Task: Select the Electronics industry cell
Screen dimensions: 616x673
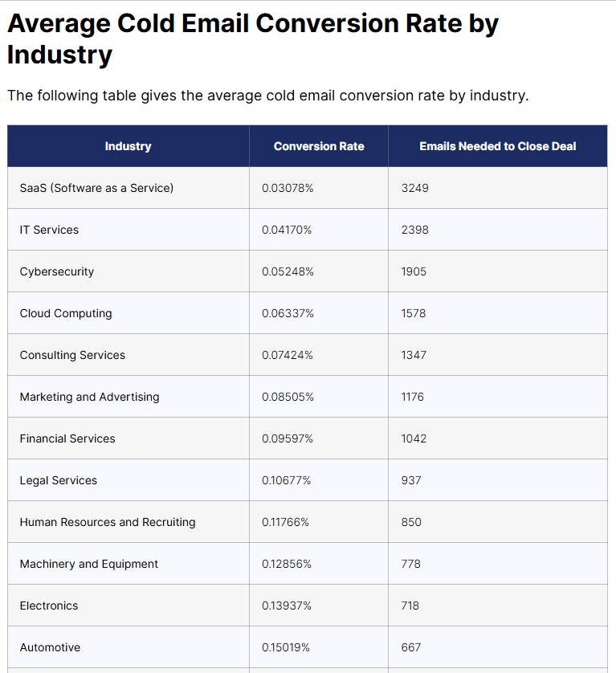Action: click(x=49, y=606)
